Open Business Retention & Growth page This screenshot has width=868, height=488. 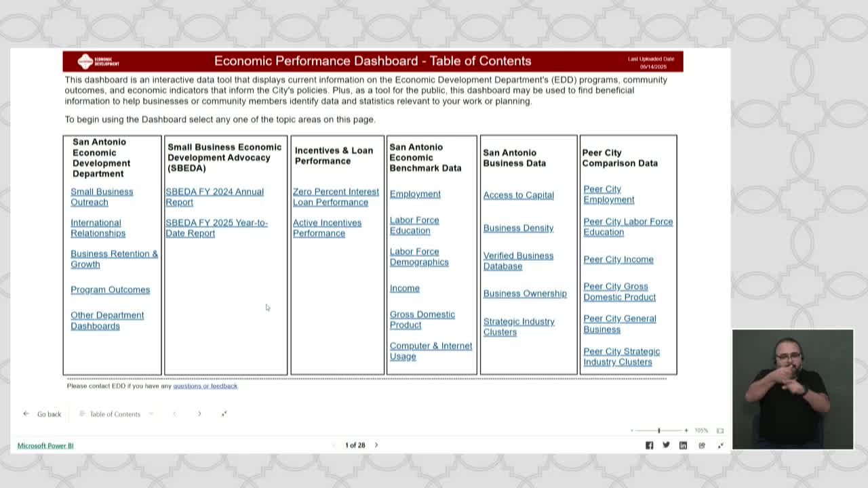114,259
